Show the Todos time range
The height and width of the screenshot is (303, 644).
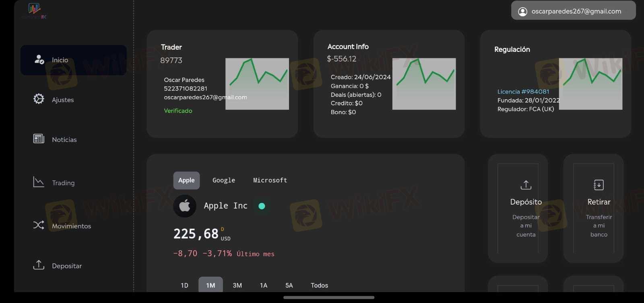[319, 285]
